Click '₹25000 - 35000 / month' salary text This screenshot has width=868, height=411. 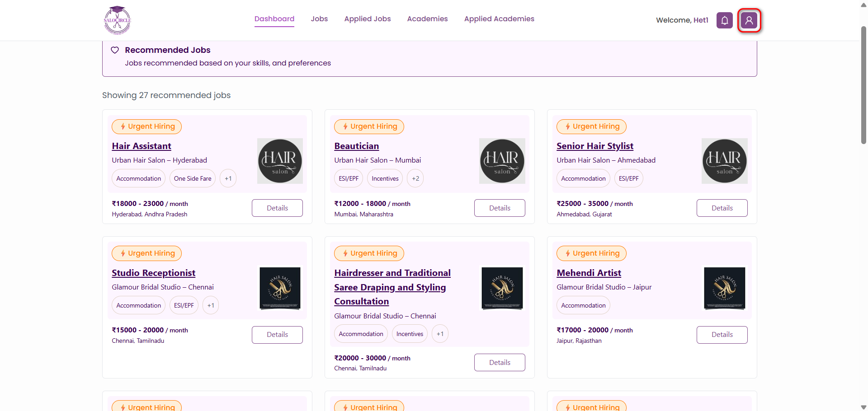594,204
